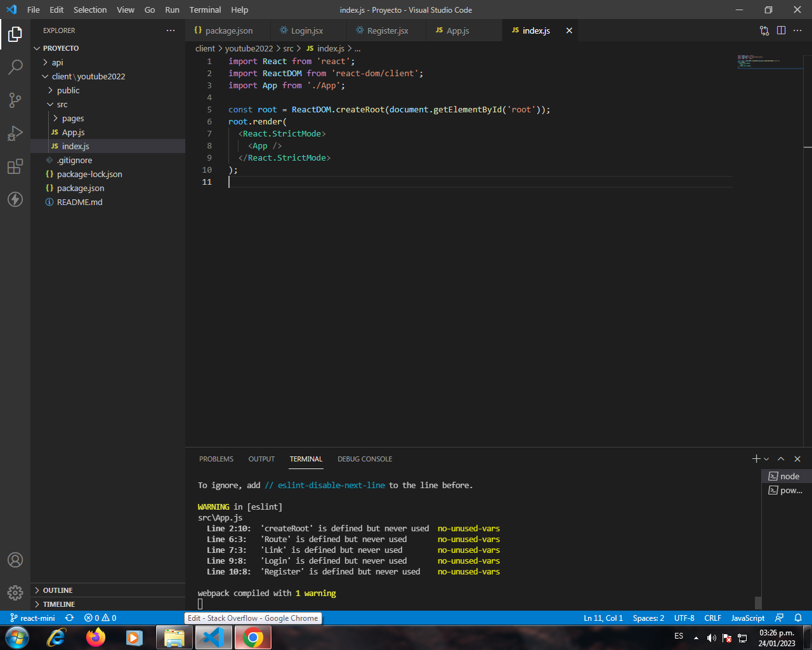Switch to the App.js editor tab
812x650 pixels.
point(464,30)
